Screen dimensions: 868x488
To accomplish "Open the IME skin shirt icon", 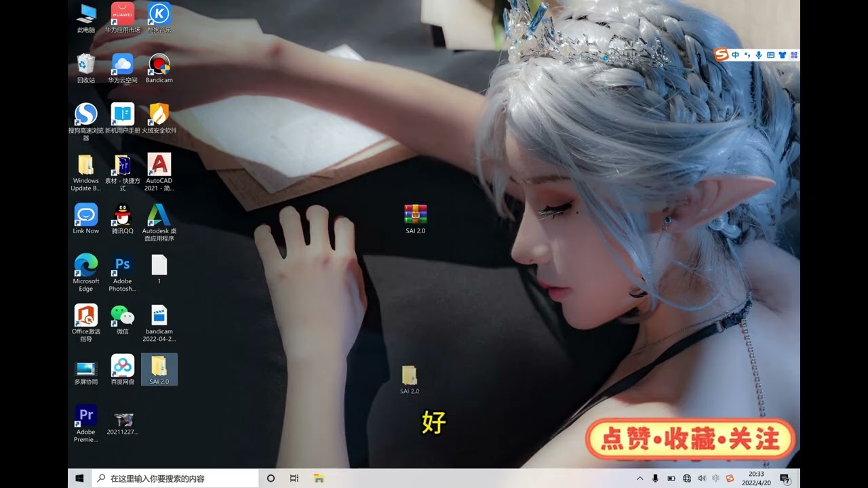I will pos(782,55).
